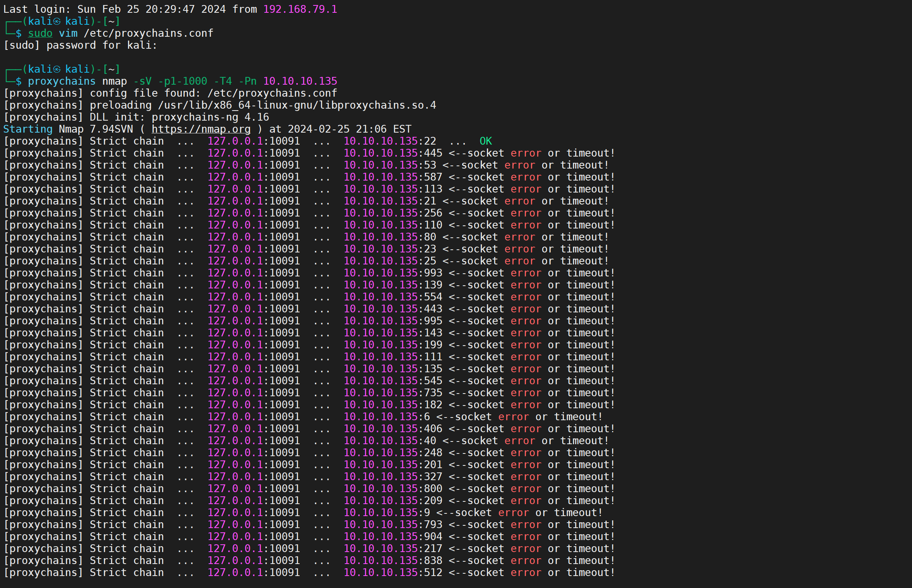Click the login IP address 192.168.79.1
The width and height of the screenshot is (912, 588).
[300, 9]
